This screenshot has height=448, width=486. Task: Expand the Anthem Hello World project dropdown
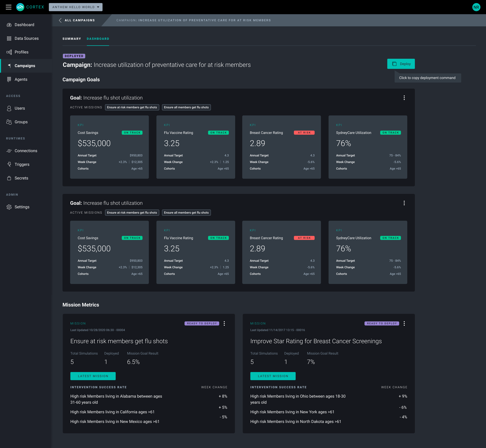pyautogui.click(x=76, y=7)
